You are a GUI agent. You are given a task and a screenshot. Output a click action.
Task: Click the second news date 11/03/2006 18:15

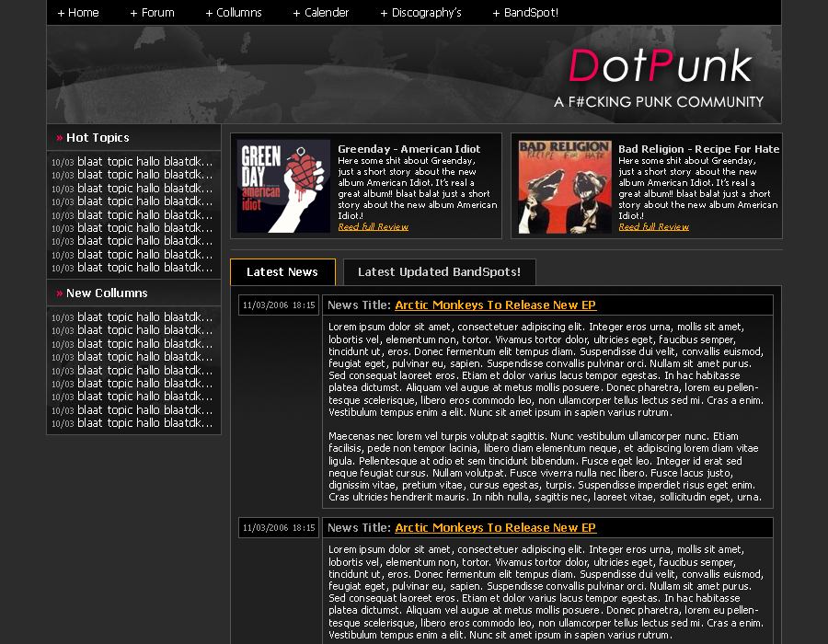click(x=279, y=528)
